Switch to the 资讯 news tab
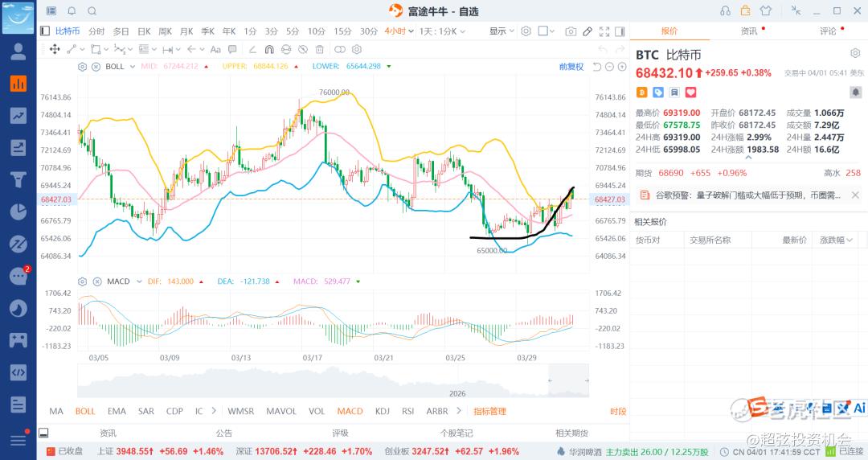The height and width of the screenshot is (460, 868). (748, 31)
